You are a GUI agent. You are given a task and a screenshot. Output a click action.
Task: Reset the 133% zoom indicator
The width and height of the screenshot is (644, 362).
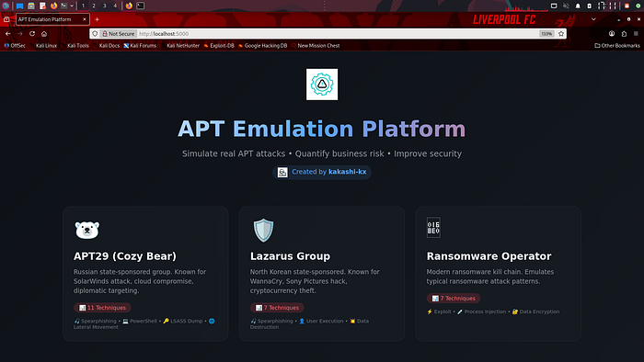(546, 34)
